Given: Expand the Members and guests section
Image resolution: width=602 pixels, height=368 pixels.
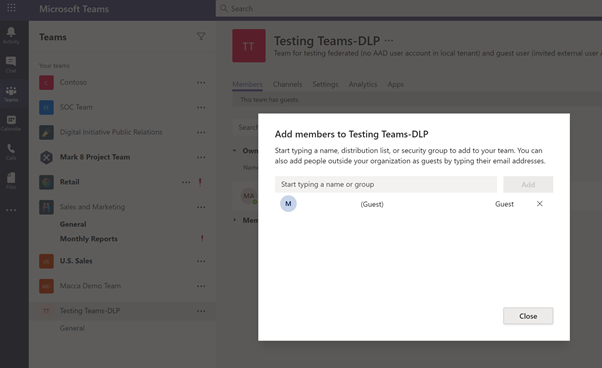Looking at the screenshot, I should [235, 220].
